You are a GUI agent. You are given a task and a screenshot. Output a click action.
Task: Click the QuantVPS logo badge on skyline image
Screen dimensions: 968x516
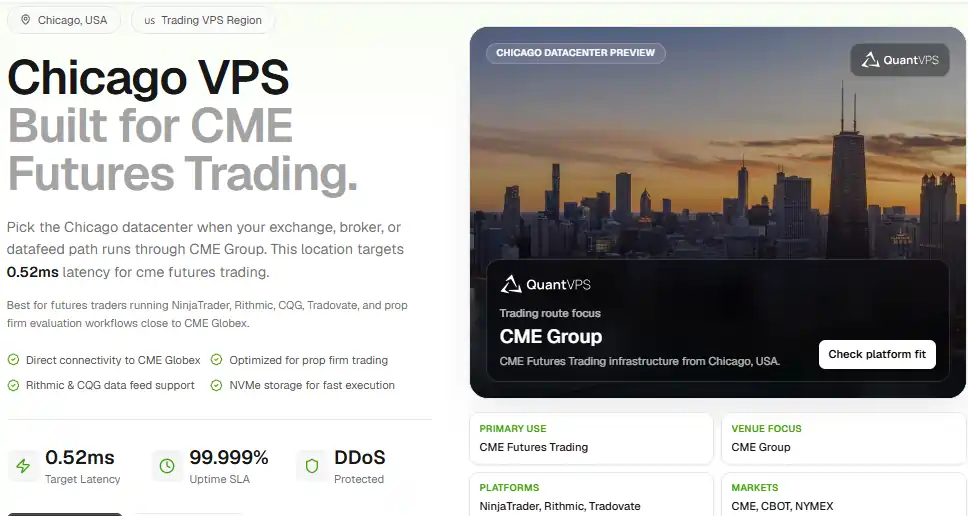point(900,60)
